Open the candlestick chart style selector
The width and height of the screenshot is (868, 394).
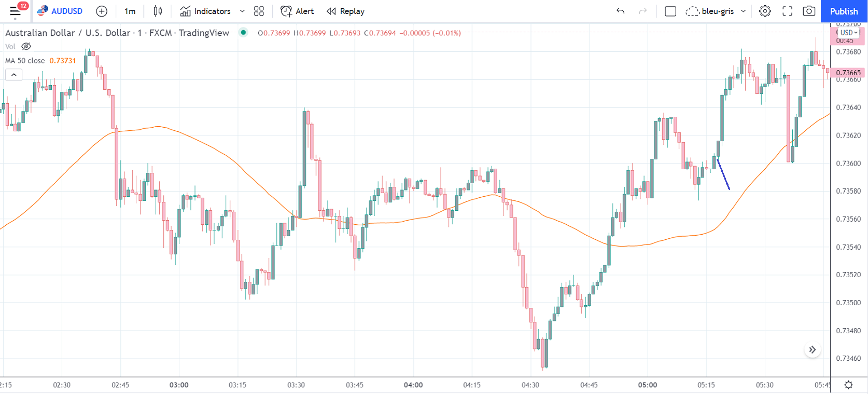tap(158, 11)
